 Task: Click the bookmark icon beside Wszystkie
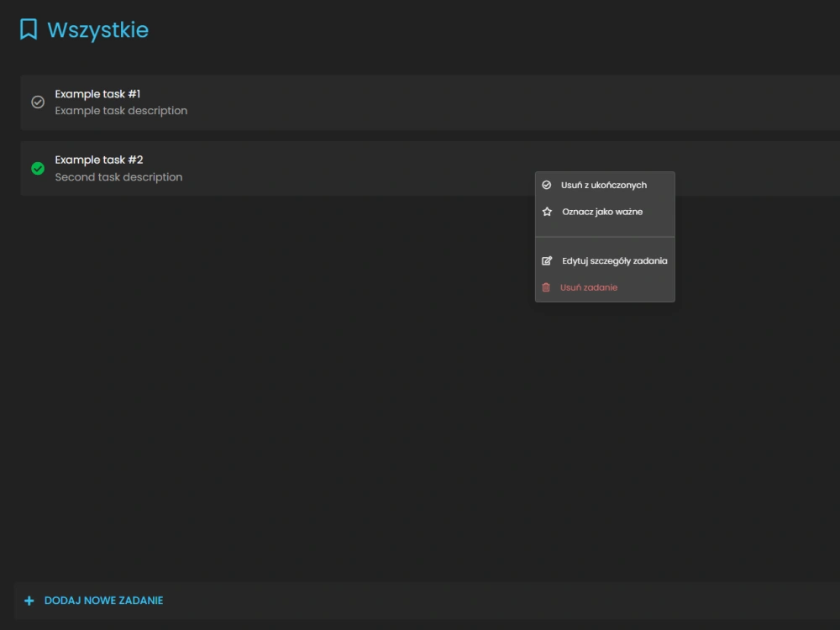(29, 29)
